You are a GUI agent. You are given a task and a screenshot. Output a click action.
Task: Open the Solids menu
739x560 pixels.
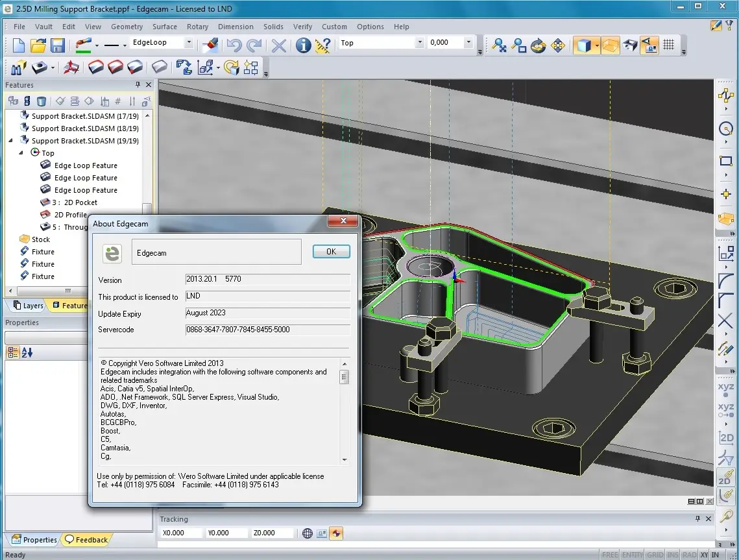(273, 27)
